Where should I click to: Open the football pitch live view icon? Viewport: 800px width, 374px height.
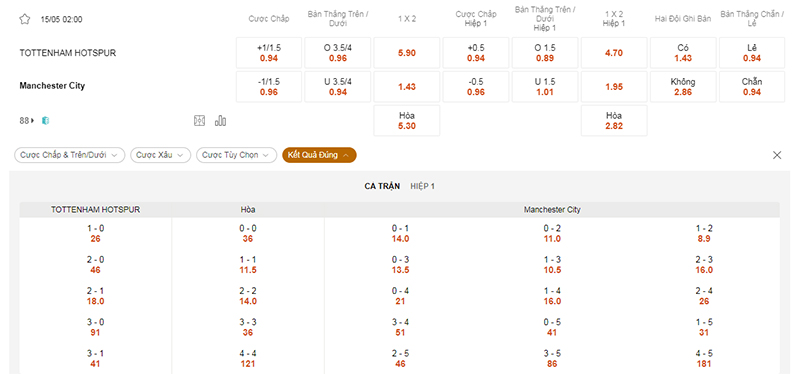(199, 121)
